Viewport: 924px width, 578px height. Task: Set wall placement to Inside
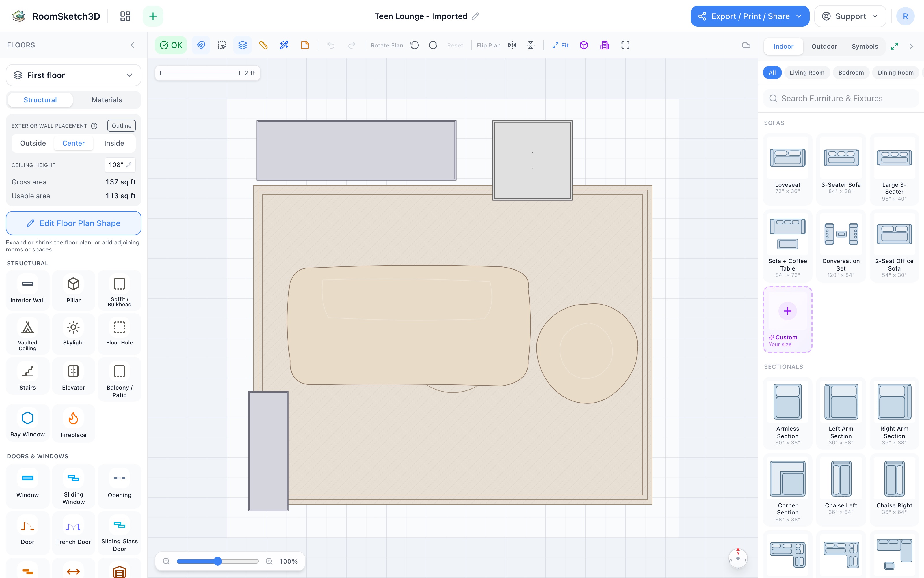click(114, 143)
